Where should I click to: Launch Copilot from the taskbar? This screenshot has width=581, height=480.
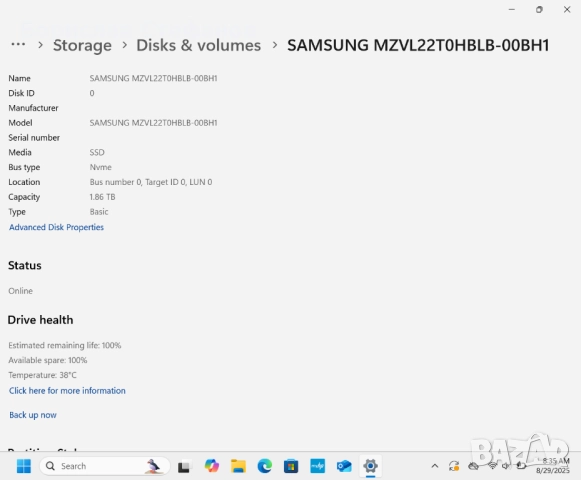tap(212, 466)
